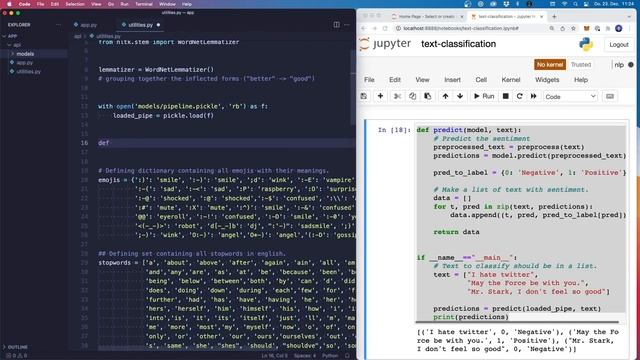640x360 pixels.
Task: Interrupt the kernel with the stop icon
Action: click(x=505, y=96)
